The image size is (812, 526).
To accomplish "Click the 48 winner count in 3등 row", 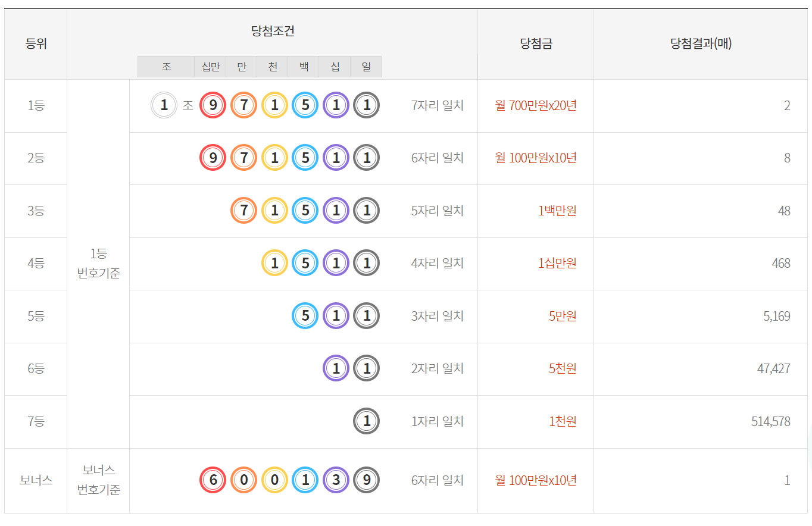I will point(784,211).
